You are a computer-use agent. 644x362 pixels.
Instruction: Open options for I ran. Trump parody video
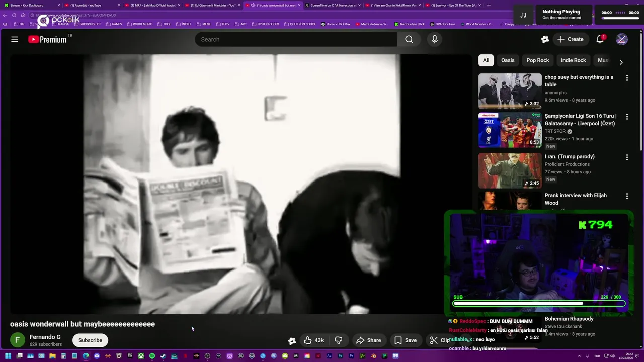coord(627,157)
